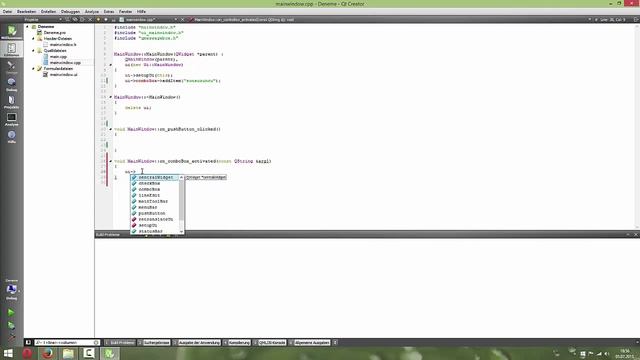Open the Deneme Debug kit selector
Screen dimensions: 640x360
click(x=11, y=290)
